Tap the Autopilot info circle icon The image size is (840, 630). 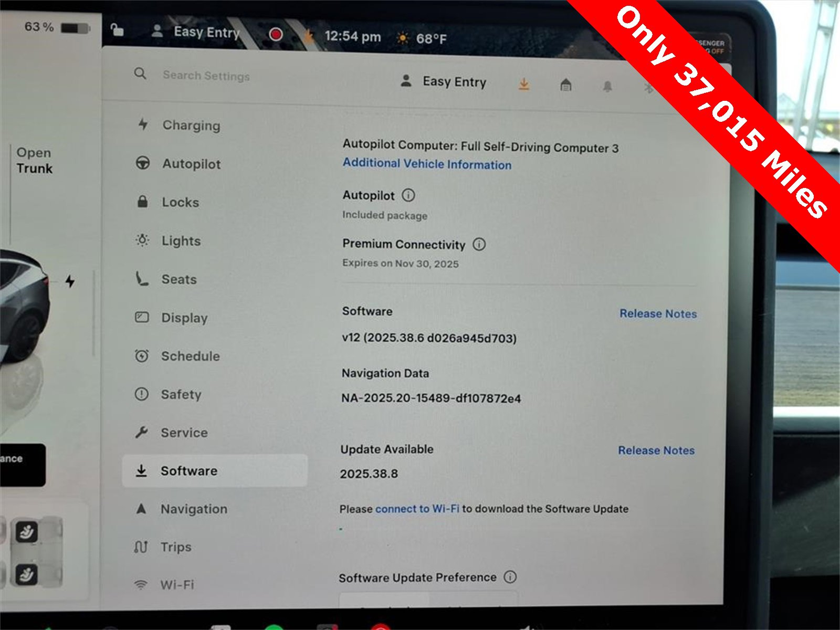pyautogui.click(x=408, y=195)
